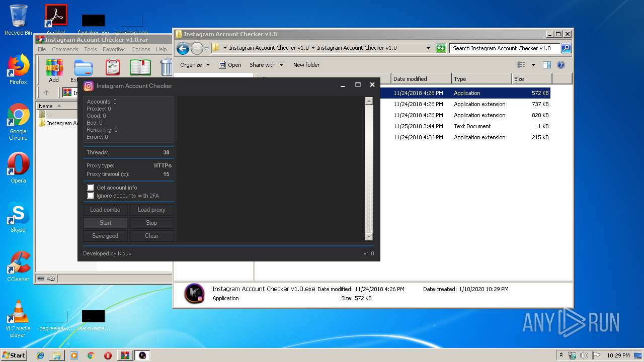
Task: Open the recent pages dropdown next to Forward
Action: 206,49
